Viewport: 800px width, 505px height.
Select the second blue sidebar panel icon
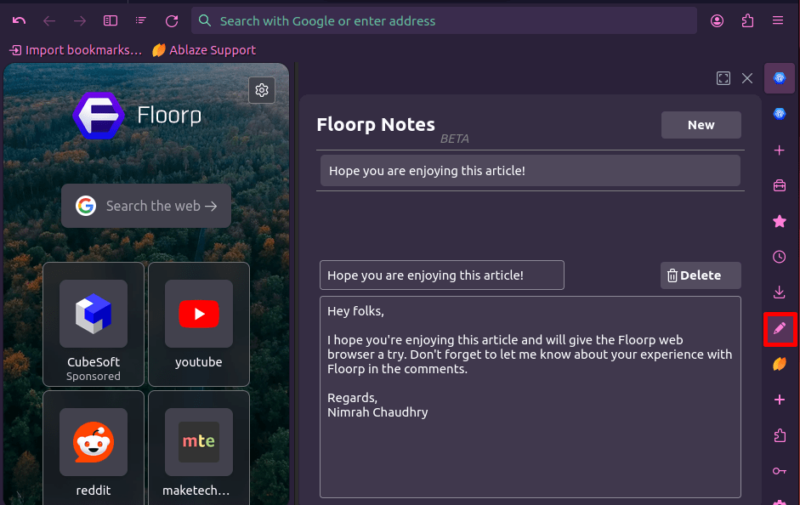point(779,114)
